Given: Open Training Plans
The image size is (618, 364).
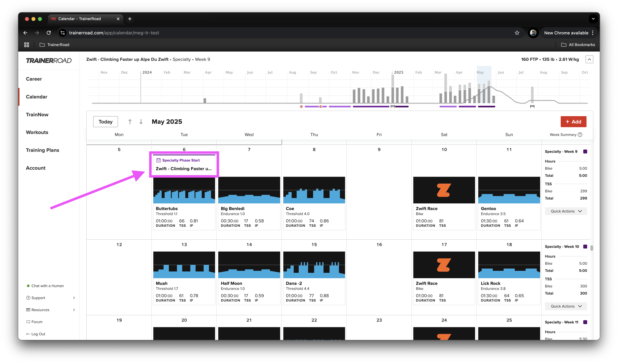Looking at the screenshot, I should [43, 150].
